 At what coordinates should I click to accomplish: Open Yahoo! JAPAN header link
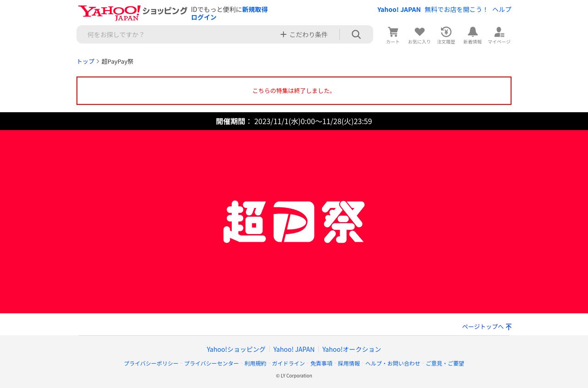click(399, 10)
